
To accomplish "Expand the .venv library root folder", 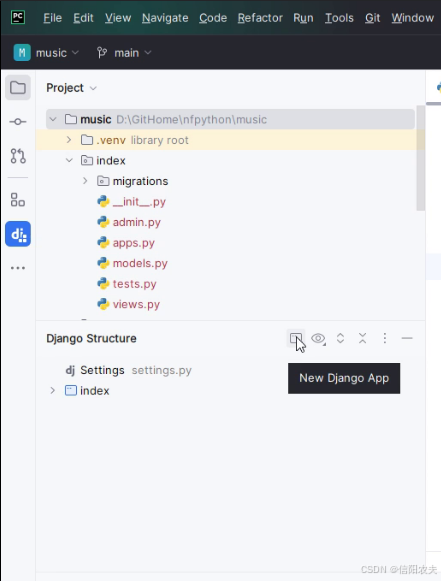I will point(69,140).
